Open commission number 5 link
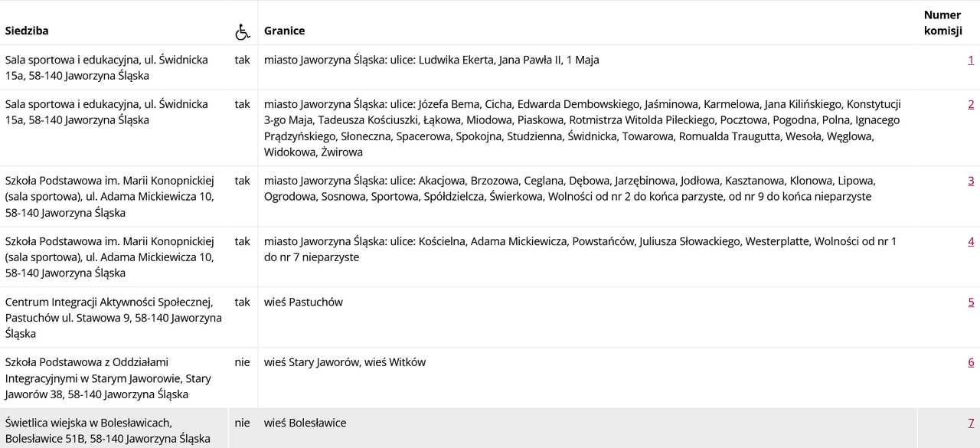This screenshot has width=980, height=448. (x=971, y=302)
